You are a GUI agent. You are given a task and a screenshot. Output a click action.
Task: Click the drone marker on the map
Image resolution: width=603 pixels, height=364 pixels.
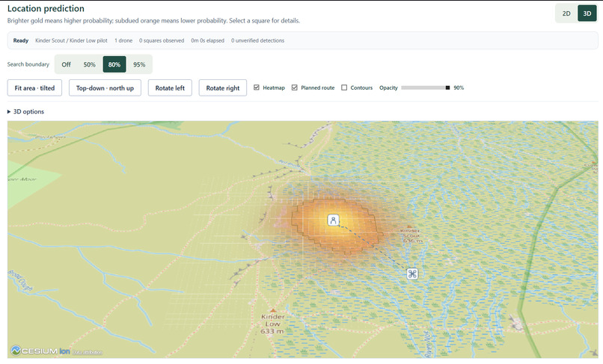click(x=412, y=274)
